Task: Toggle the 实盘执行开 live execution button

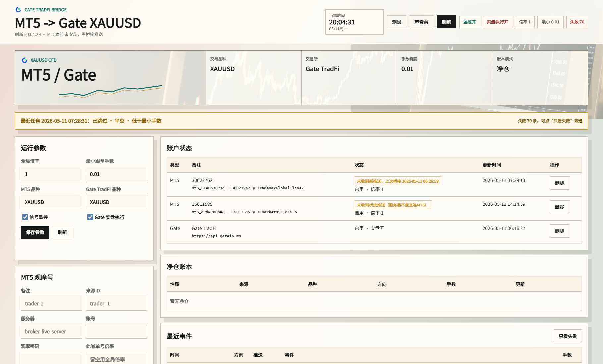Action: point(497,22)
